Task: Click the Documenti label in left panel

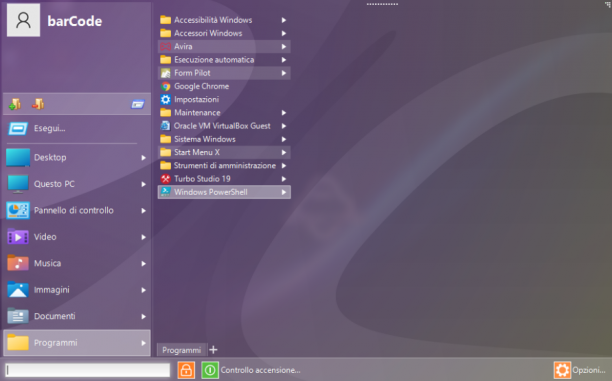Action: [x=54, y=316]
